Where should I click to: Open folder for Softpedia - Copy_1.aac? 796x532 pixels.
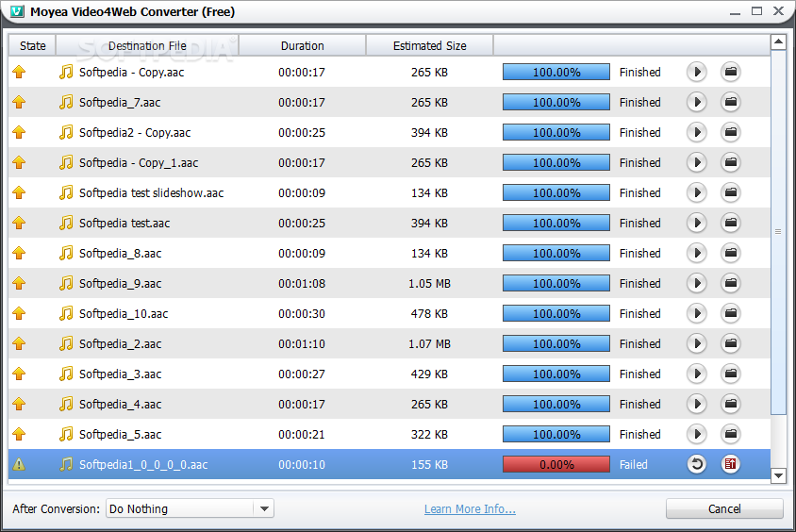point(731,162)
